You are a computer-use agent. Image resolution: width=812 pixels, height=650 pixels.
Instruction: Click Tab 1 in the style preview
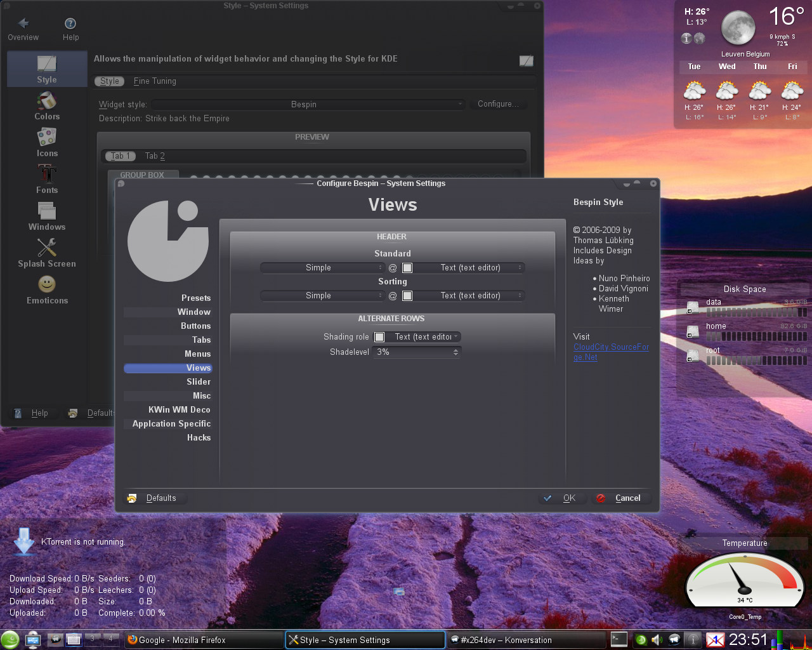(x=120, y=156)
